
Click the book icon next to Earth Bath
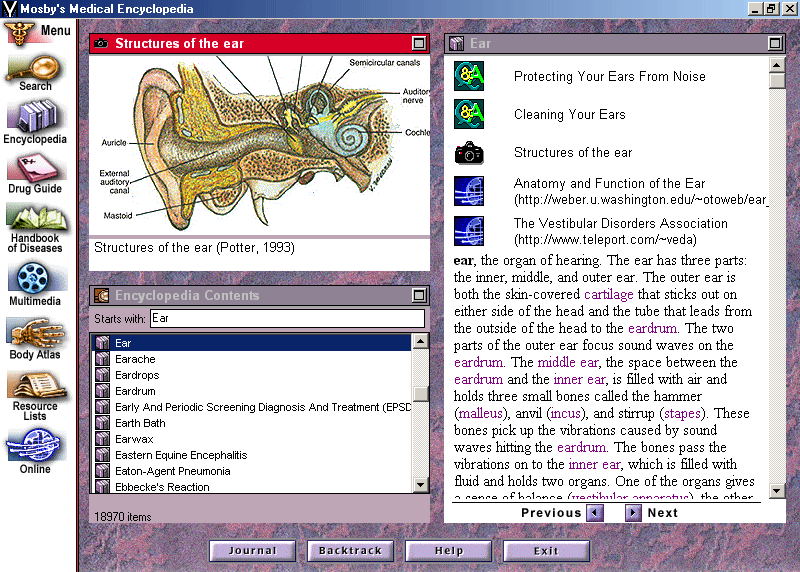(103, 423)
